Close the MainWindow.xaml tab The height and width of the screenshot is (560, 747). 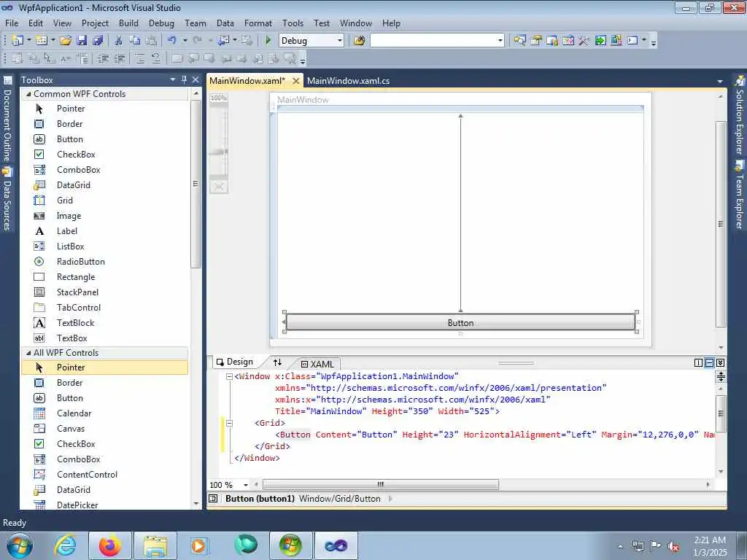296,81
